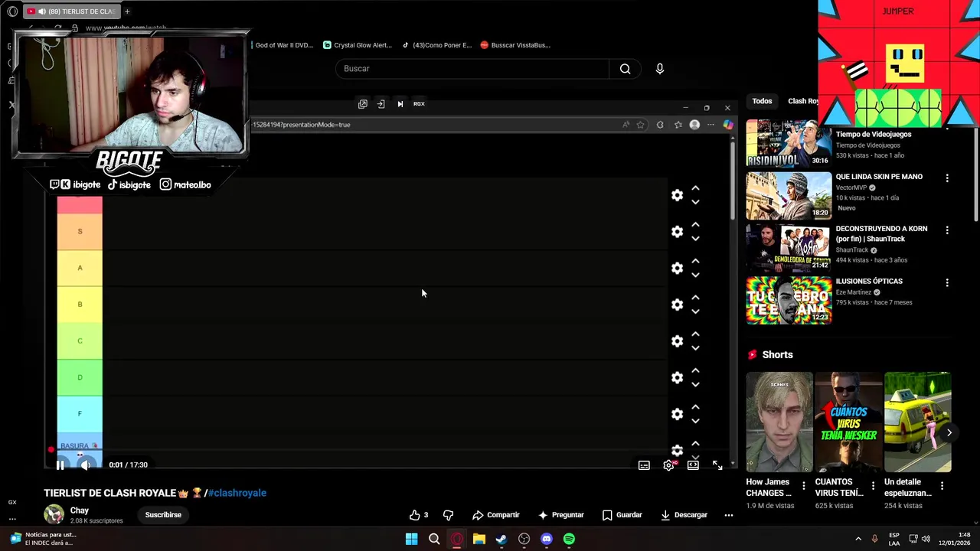Open options for QUE LINDA SKIN video

(x=947, y=178)
